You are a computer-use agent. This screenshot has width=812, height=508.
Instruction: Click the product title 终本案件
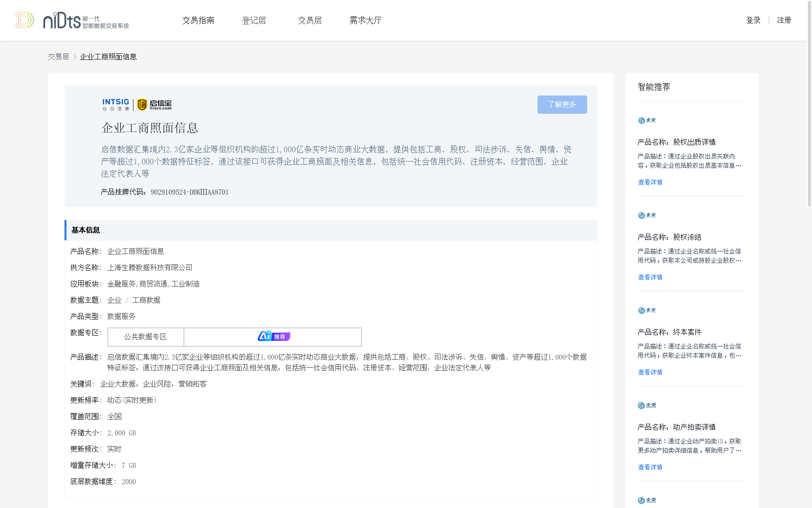[687, 332]
